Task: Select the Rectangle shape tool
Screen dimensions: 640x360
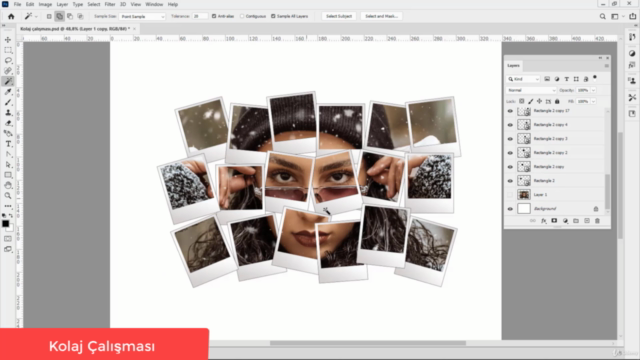Action: point(8,175)
